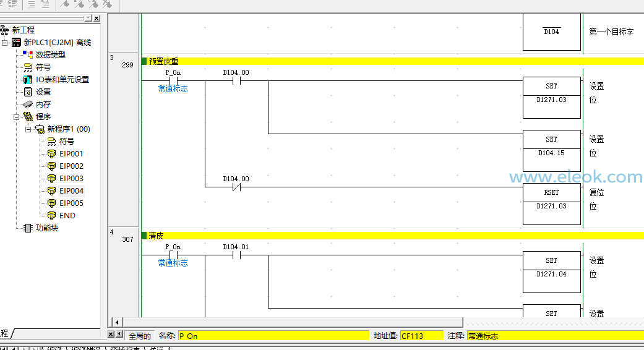The height and width of the screenshot is (350, 644).
Task: Open section EIP003 icon
Action: click(x=52, y=179)
